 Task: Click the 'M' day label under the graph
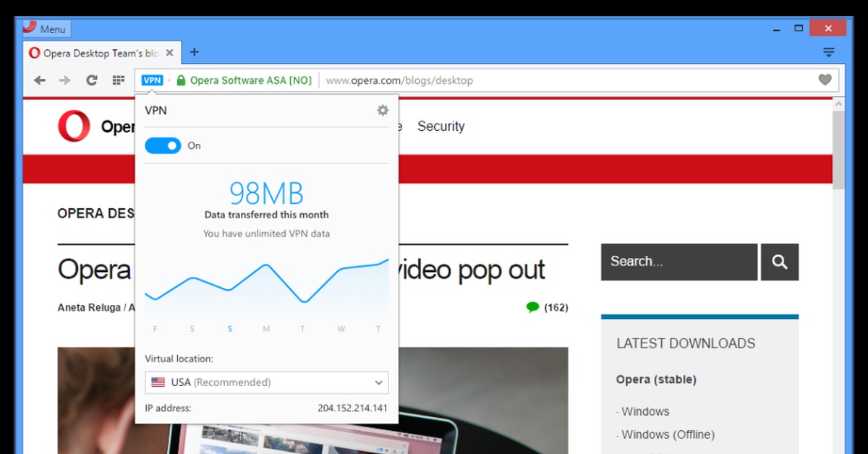[x=266, y=329]
